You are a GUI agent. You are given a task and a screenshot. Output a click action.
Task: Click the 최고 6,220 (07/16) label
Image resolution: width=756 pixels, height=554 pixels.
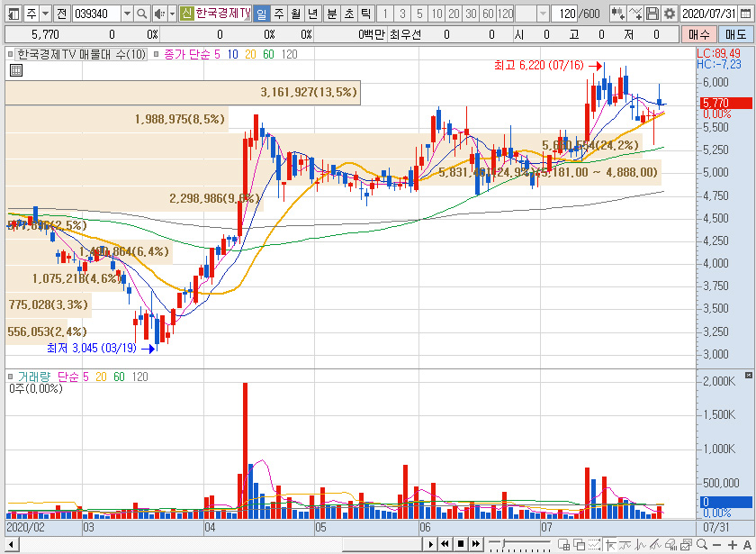pos(538,65)
